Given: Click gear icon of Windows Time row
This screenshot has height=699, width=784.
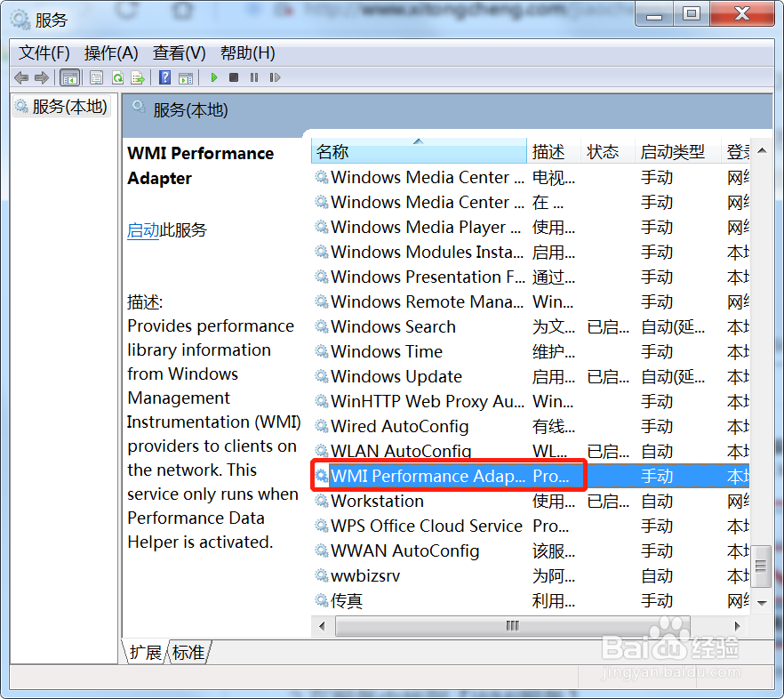Looking at the screenshot, I should (322, 352).
